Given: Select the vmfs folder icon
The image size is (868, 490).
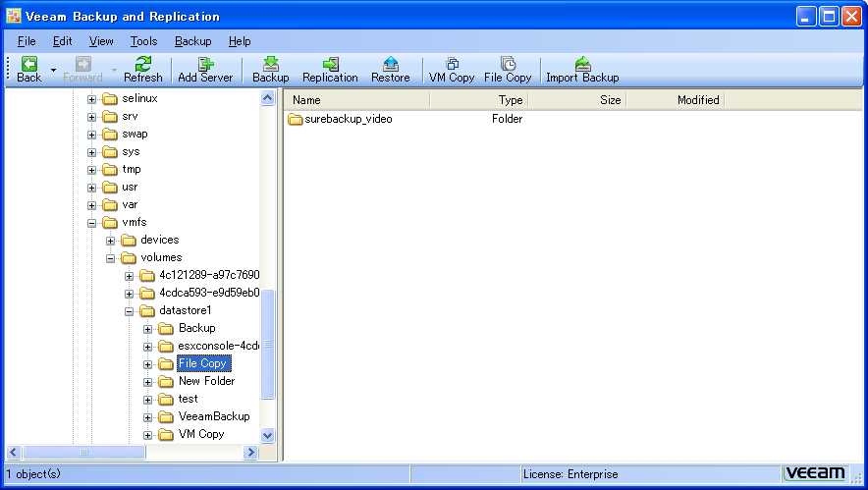Looking at the screenshot, I should (110, 223).
